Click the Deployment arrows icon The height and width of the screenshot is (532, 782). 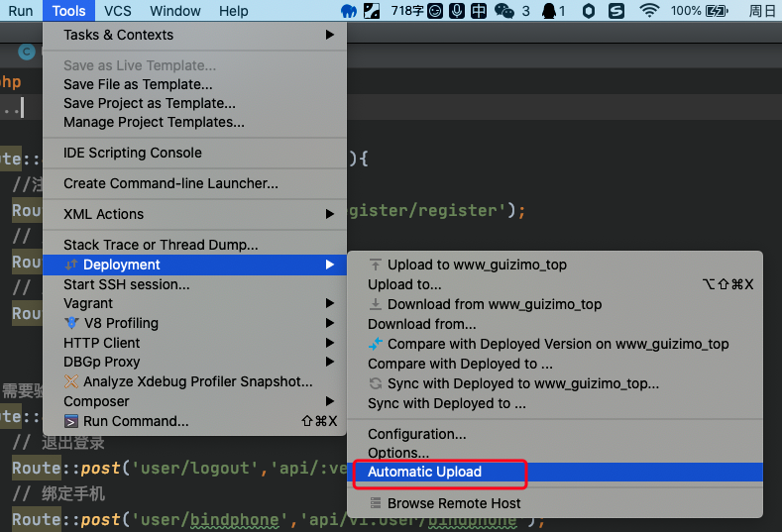(71, 265)
